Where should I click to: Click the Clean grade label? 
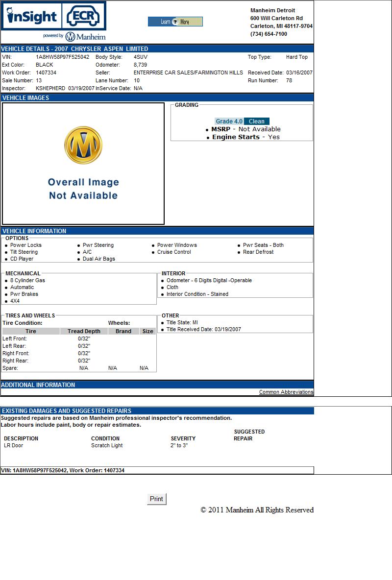[257, 121]
